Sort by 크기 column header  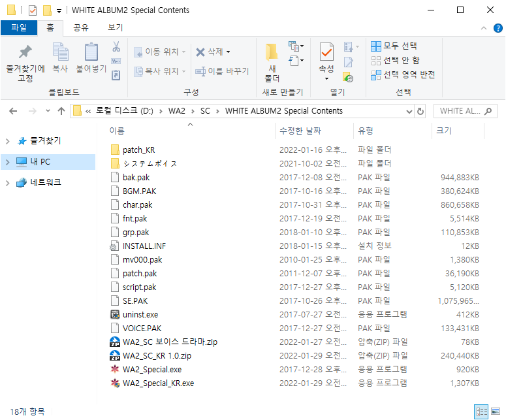[444, 131]
